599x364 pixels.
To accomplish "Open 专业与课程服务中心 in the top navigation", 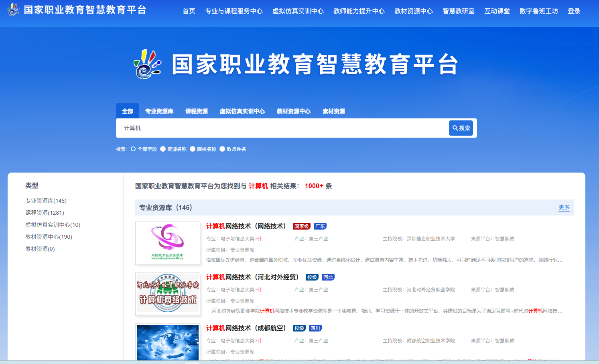I will pos(234,11).
